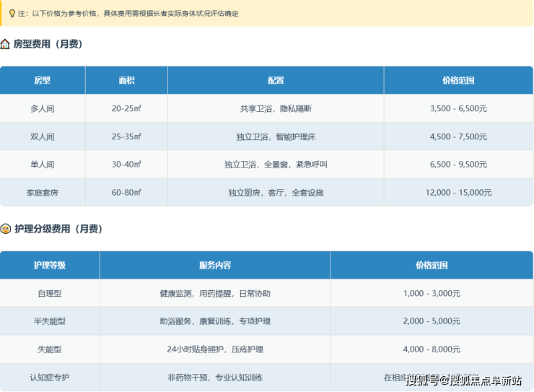Click the 12,000 - 15,000元 price cell
Viewport: 534px width, 392px height.
[458, 193]
